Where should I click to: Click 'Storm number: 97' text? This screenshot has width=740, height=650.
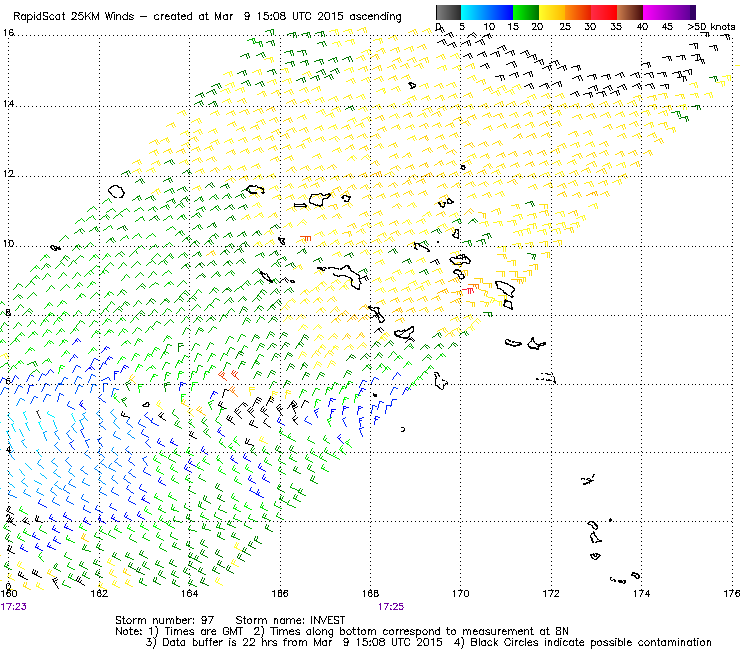click(165, 620)
